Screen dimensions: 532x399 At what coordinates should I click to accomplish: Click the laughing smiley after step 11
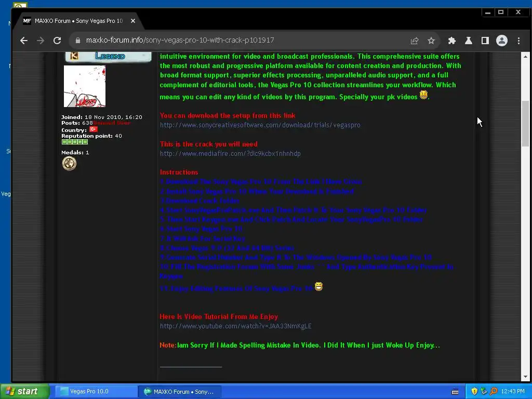pyautogui.click(x=318, y=287)
